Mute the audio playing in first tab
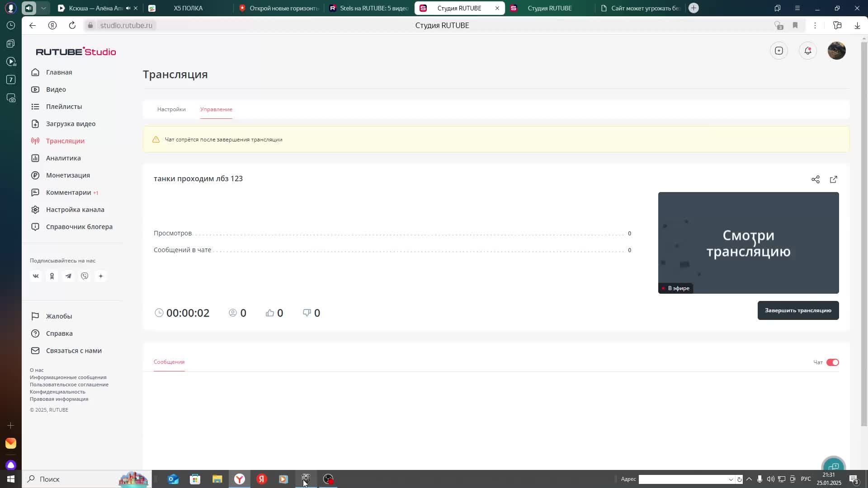Viewport: 868px width, 488px height. pyautogui.click(x=128, y=8)
